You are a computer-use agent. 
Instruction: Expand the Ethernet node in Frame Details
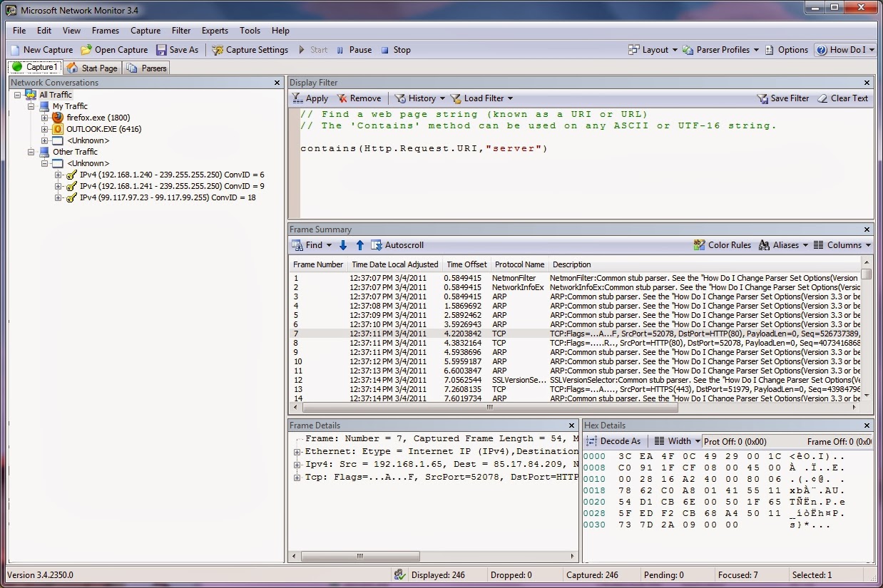(298, 451)
